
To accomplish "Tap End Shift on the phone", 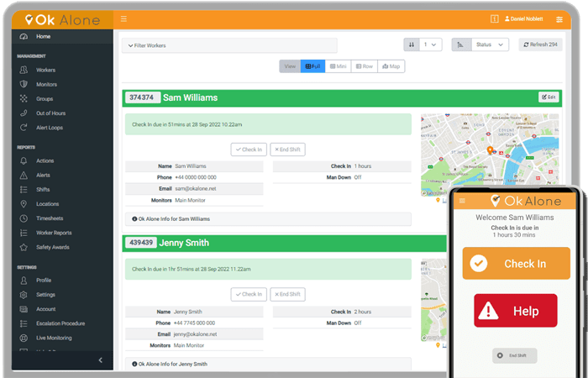I will (x=514, y=355).
